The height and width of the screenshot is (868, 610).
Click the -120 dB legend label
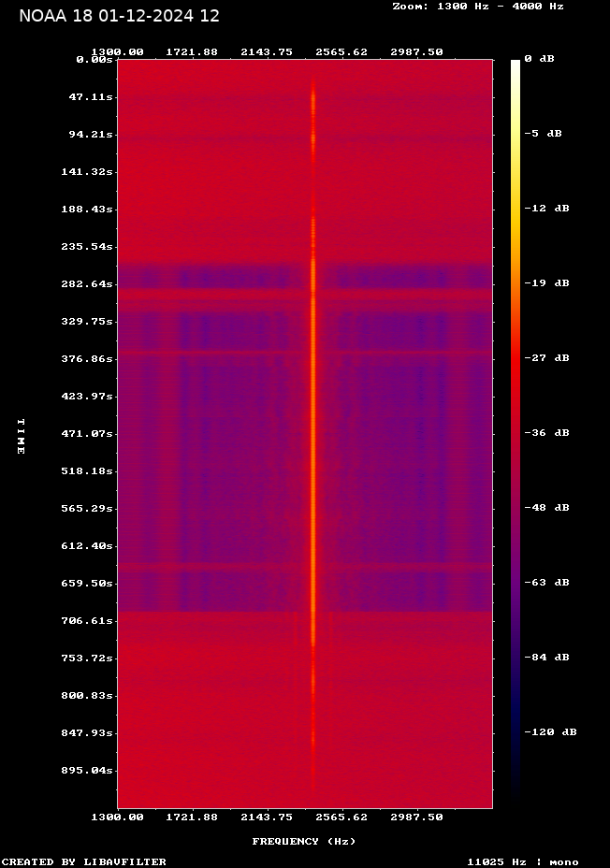(550, 732)
